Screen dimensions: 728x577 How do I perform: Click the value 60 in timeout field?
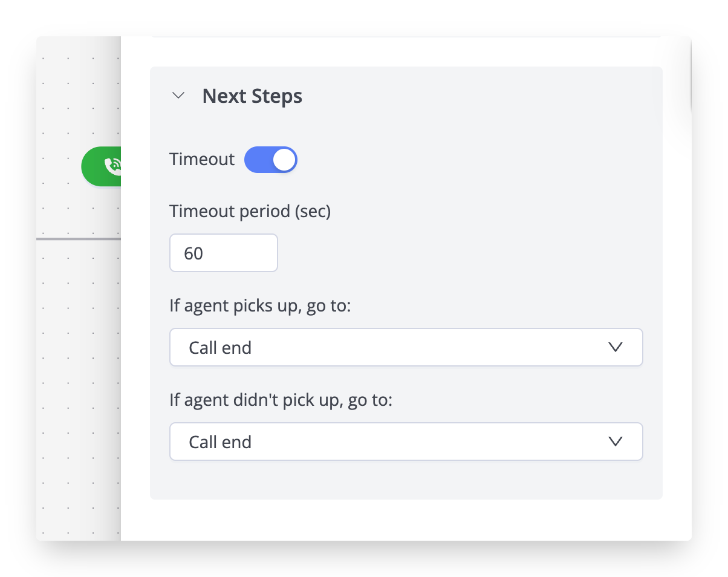[193, 253]
